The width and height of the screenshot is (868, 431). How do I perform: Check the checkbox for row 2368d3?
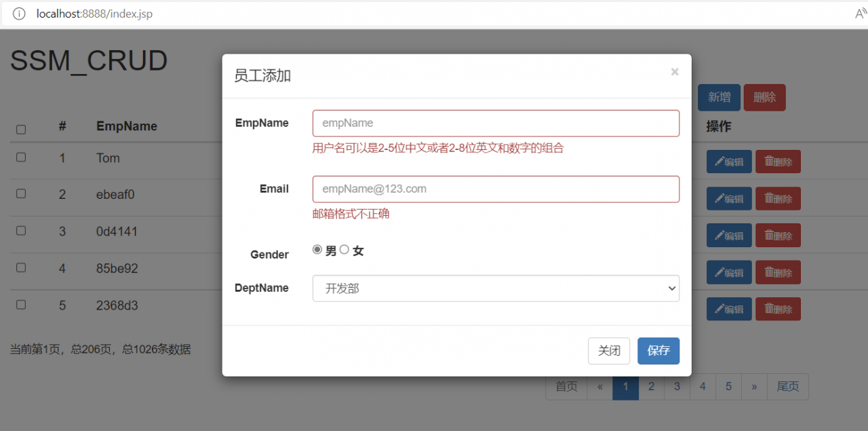click(x=21, y=305)
